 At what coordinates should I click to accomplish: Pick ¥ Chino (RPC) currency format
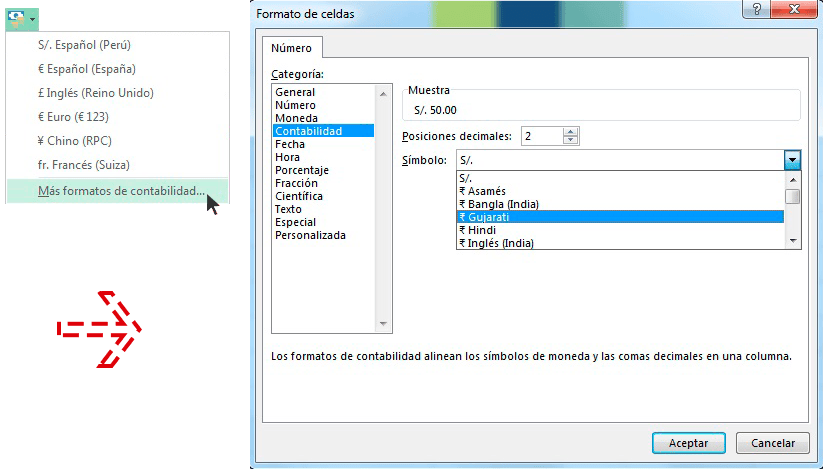point(118,141)
